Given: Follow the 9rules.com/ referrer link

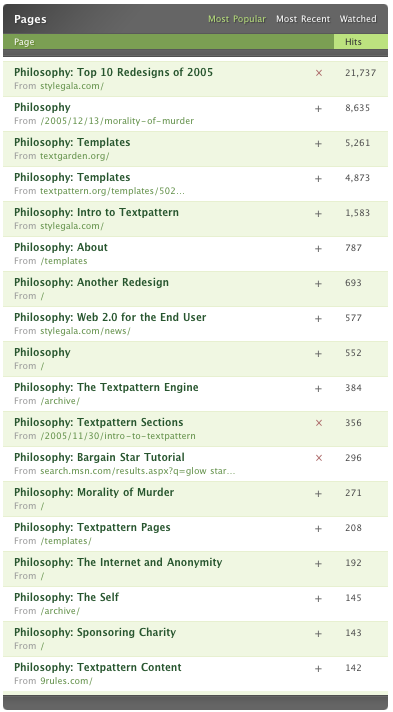Looking at the screenshot, I should [66, 681].
